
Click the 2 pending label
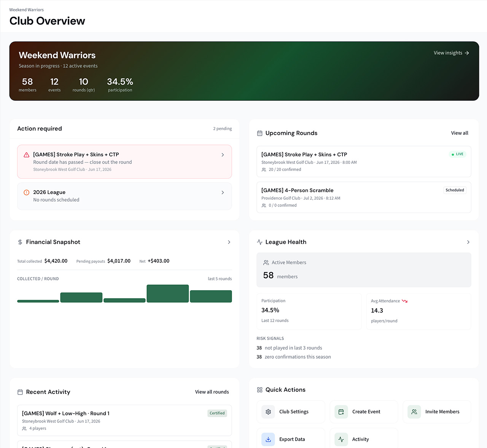point(223,129)
